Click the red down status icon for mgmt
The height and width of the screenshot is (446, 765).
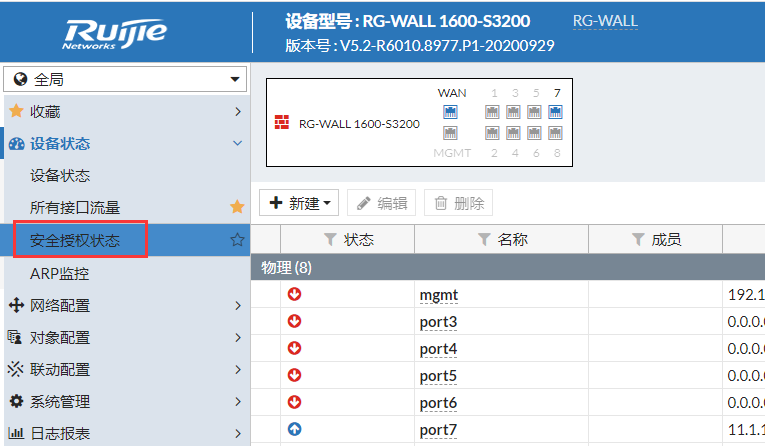click(x=294, y=294)
